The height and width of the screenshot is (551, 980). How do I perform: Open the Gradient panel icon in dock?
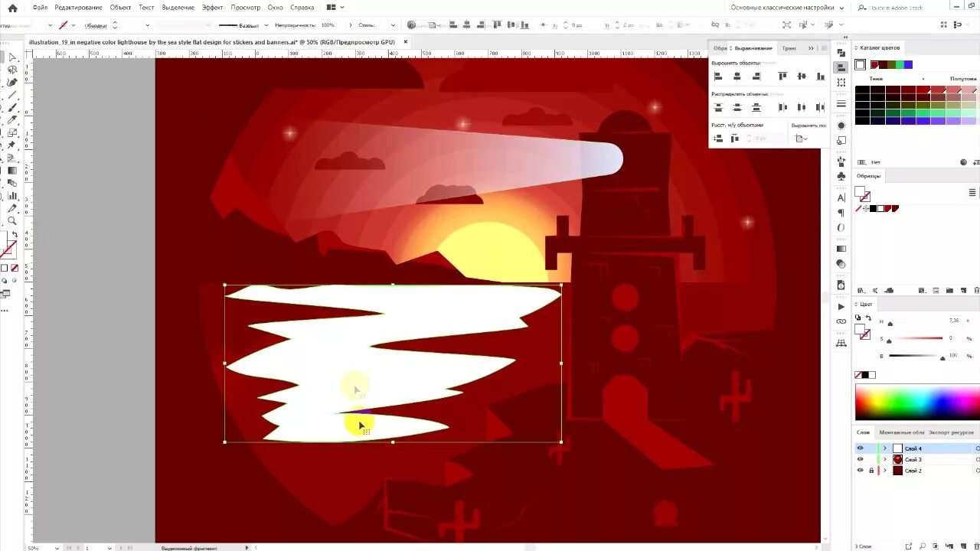841,249
